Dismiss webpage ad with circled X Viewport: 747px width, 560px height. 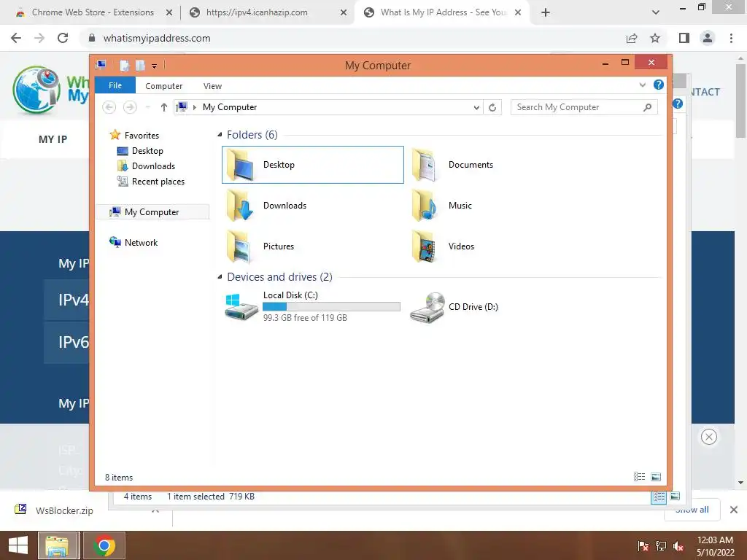coord(709,437)
